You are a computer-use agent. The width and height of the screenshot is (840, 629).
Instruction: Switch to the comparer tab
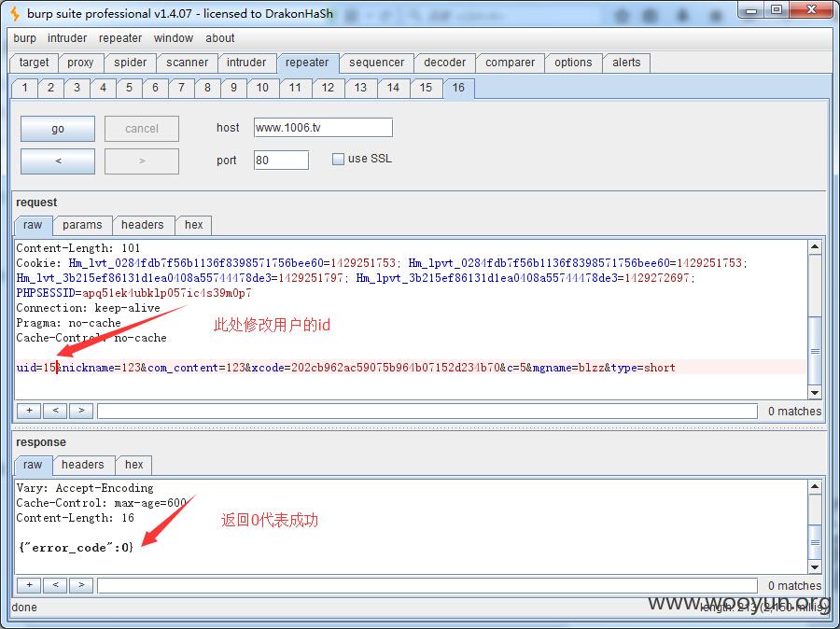(x=510, y=63)
